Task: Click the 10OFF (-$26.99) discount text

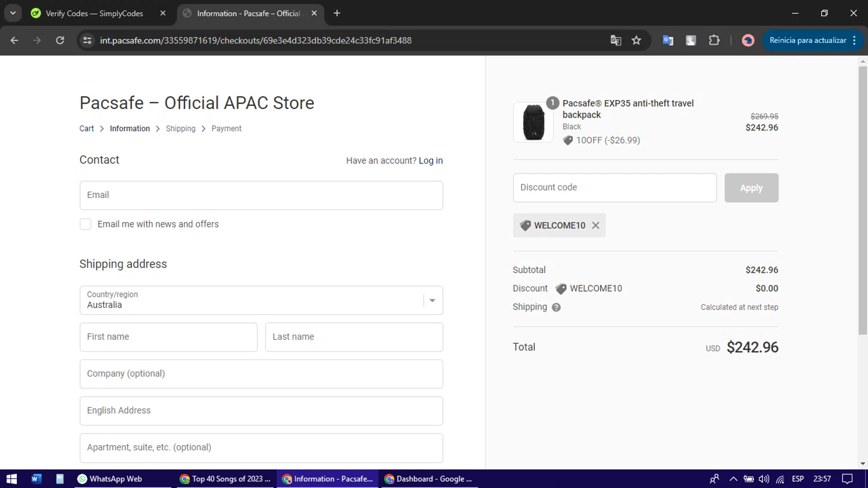Action: pos(608,140)
